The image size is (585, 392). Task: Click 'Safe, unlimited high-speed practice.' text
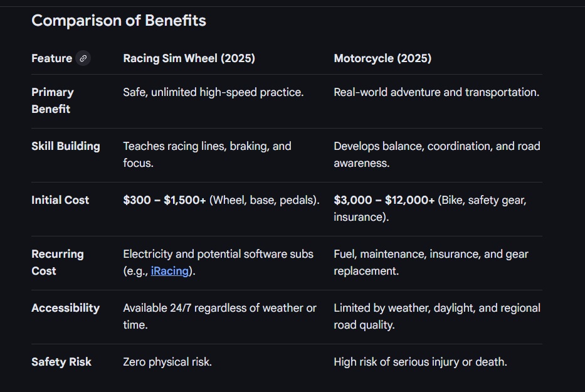tap(213, 92)
